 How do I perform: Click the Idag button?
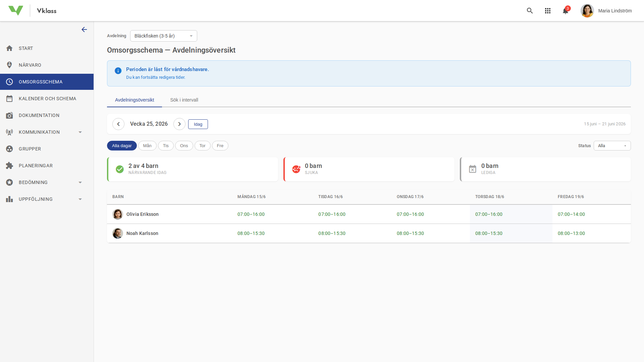198,124
